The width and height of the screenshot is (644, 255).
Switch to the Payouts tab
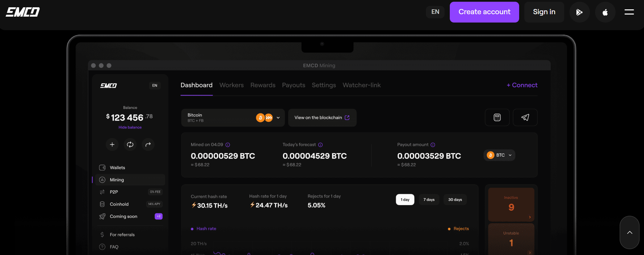(294, 85)
